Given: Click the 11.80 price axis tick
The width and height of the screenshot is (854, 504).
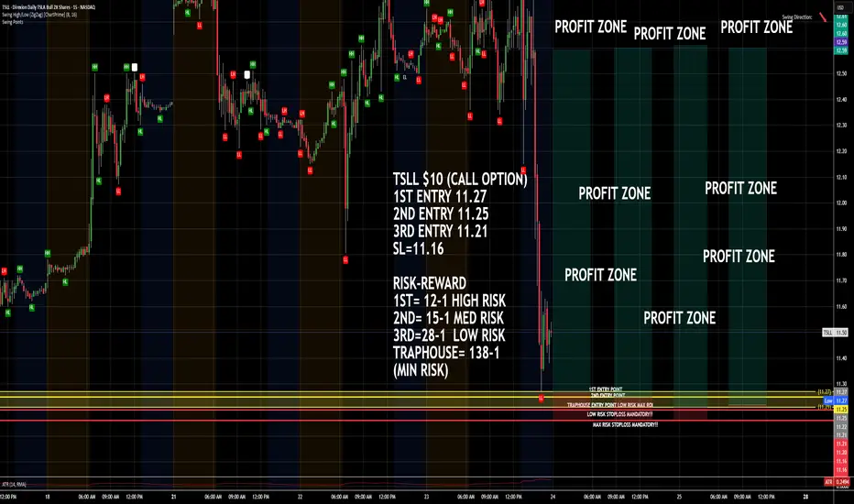Looking at the screenshot, I should (841, 255).
